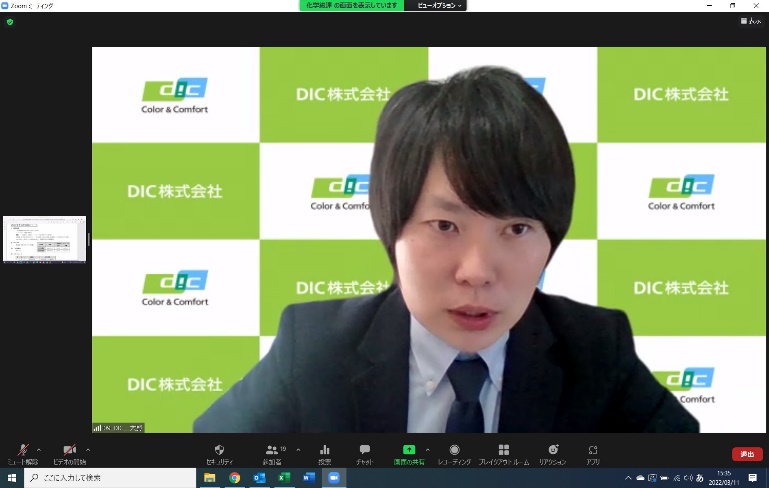Open Outlook from taskbar
The height and width of the screenshot is (488, 769).
tap(259, 478)
